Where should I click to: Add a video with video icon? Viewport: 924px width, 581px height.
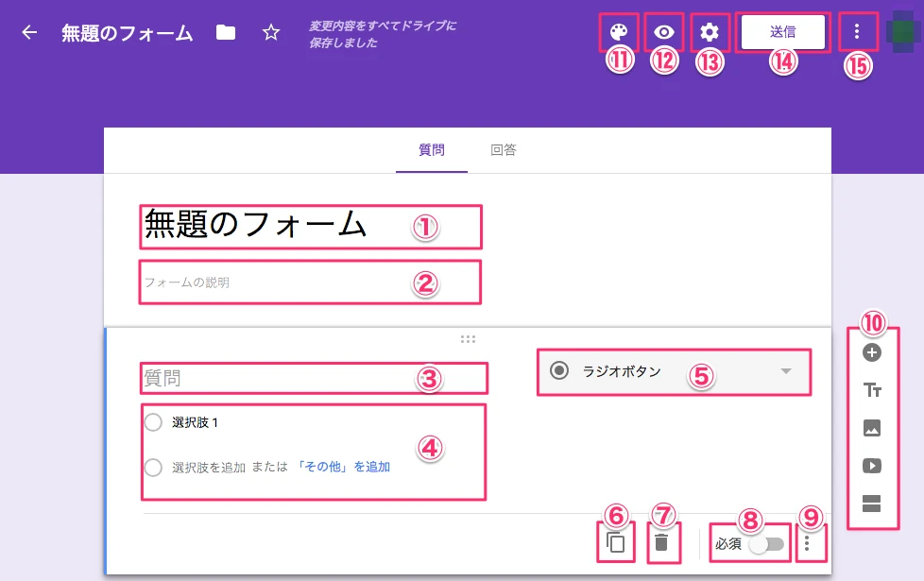pyautogui.click(x=871, y=466)
